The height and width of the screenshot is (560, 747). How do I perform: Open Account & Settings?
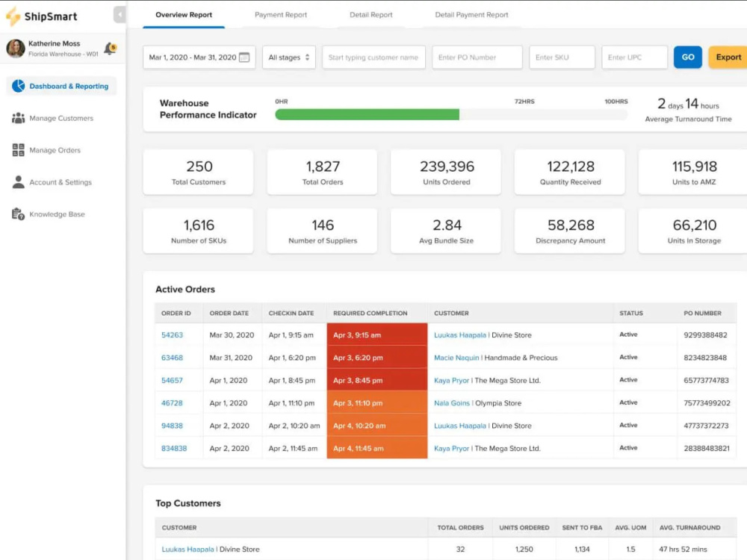tap(60, 182)
